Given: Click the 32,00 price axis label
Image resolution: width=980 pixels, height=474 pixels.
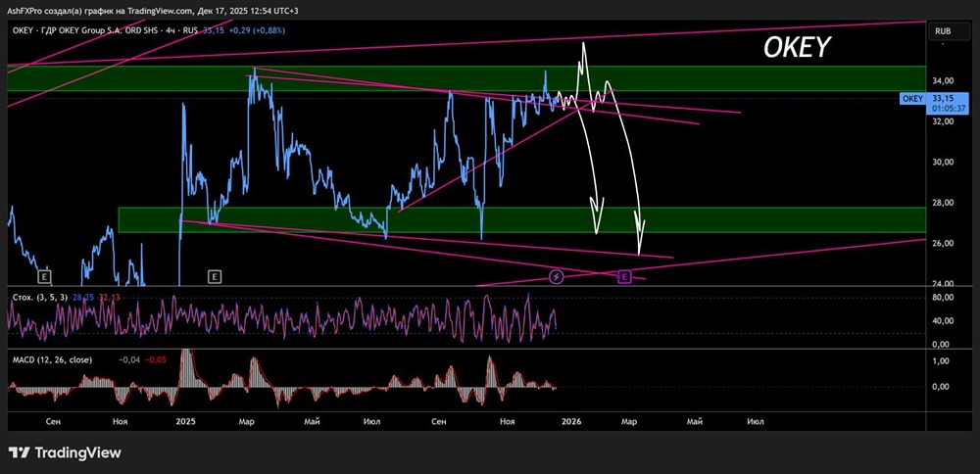Looking at the screenshot, I should tap(943, 121).
